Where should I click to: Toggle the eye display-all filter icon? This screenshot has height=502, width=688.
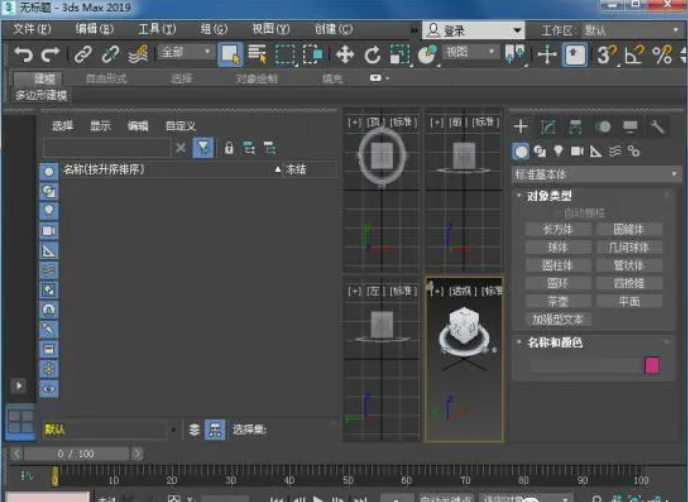(49, 389)
